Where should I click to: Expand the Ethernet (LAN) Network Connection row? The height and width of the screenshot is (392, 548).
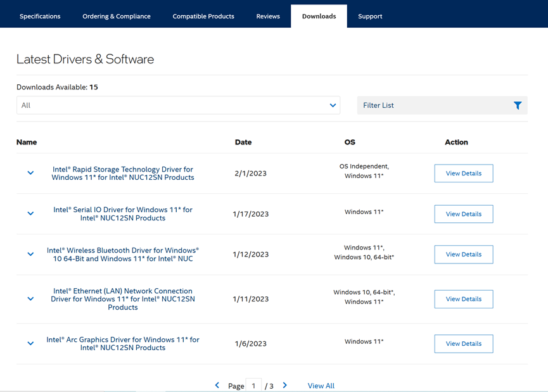pos(31,299)
